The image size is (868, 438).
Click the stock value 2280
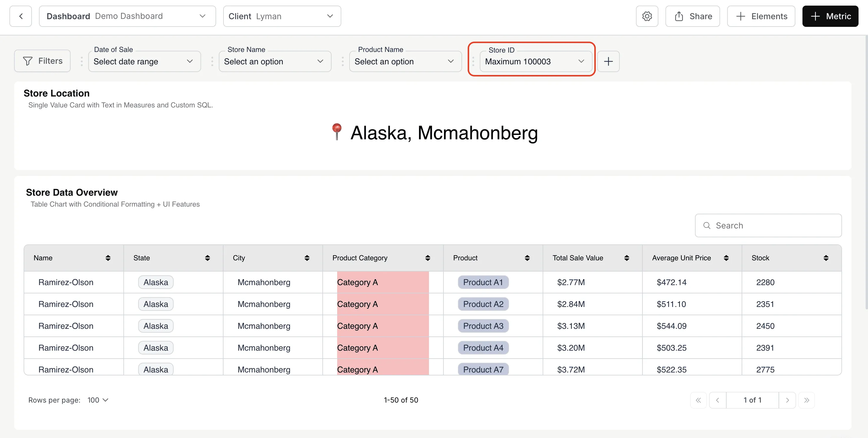[765, 282]
